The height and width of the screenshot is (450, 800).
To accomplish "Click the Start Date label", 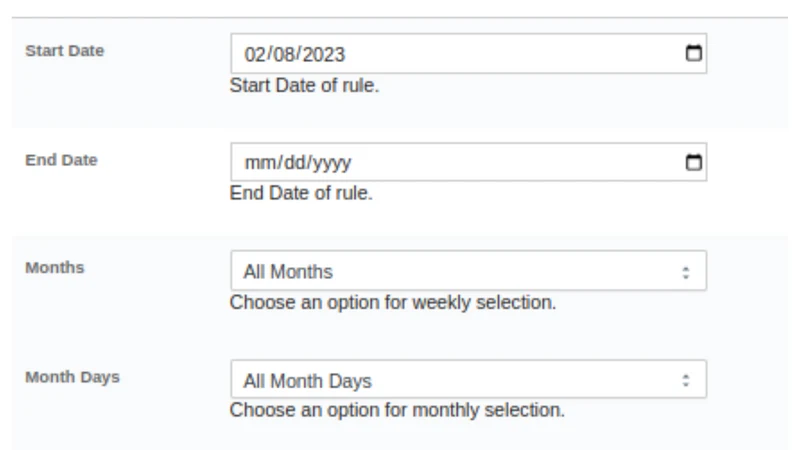I will (x=65, y=51).
